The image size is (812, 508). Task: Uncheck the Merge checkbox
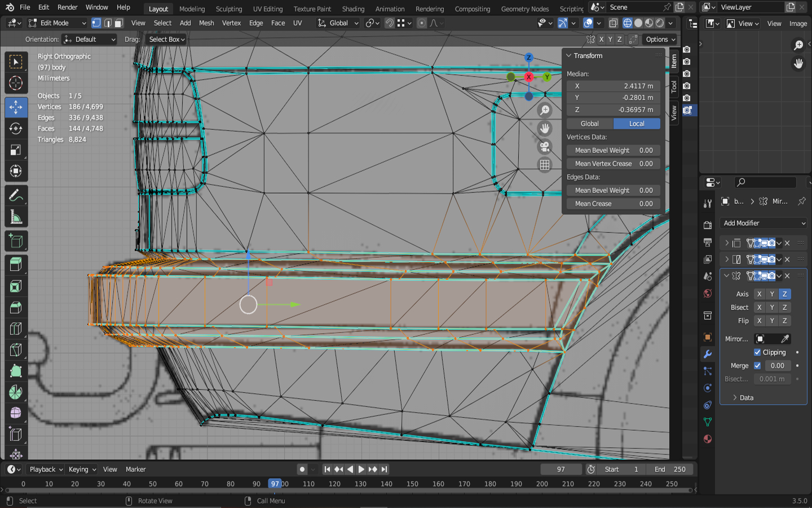tap(757, 366)
